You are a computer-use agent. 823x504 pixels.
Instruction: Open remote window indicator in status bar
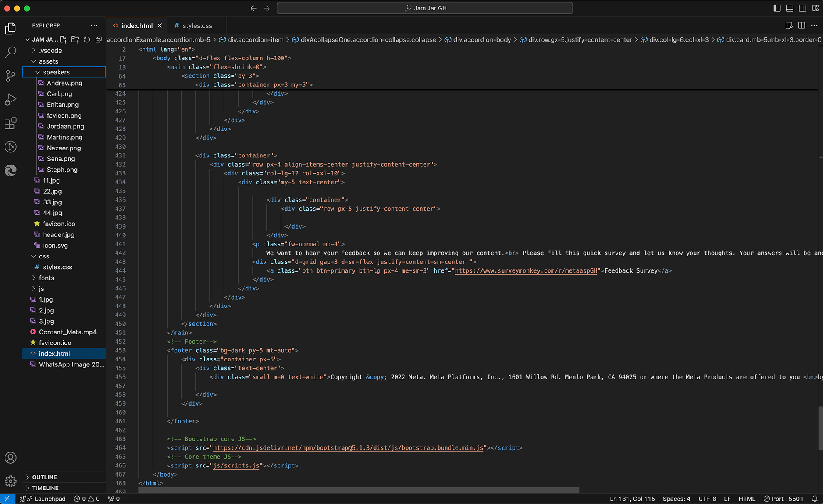pyautogui.click(x=7, y=499)
